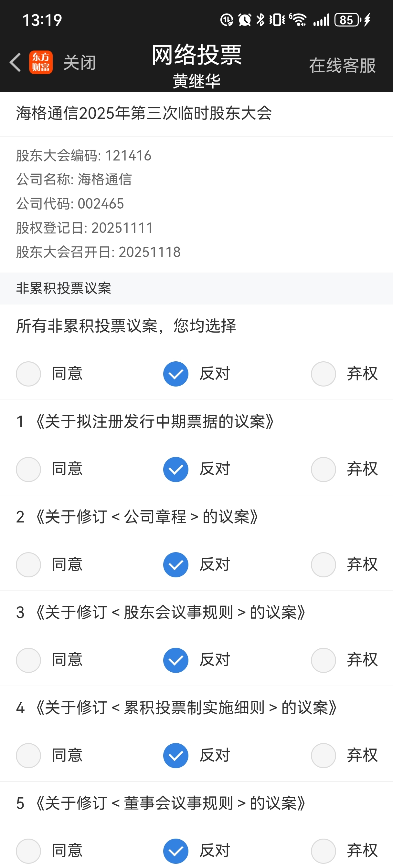Open 在线客服 online support
393x868 pixels.
coord(342,65)
